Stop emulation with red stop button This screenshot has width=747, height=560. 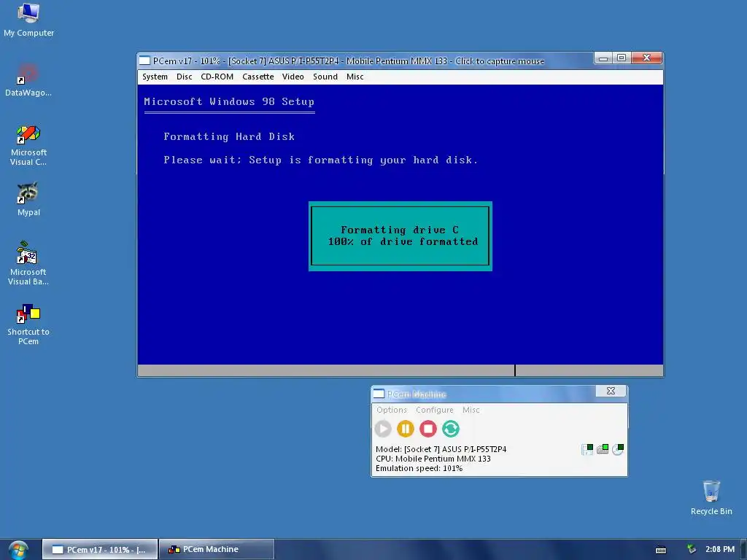point(427,429)
